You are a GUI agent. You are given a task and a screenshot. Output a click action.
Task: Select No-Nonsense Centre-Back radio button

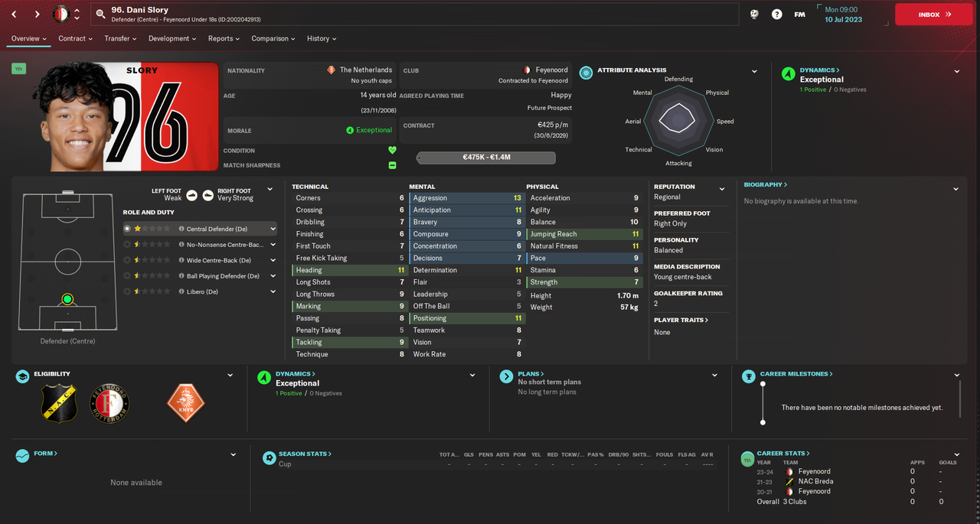point(127,244)
